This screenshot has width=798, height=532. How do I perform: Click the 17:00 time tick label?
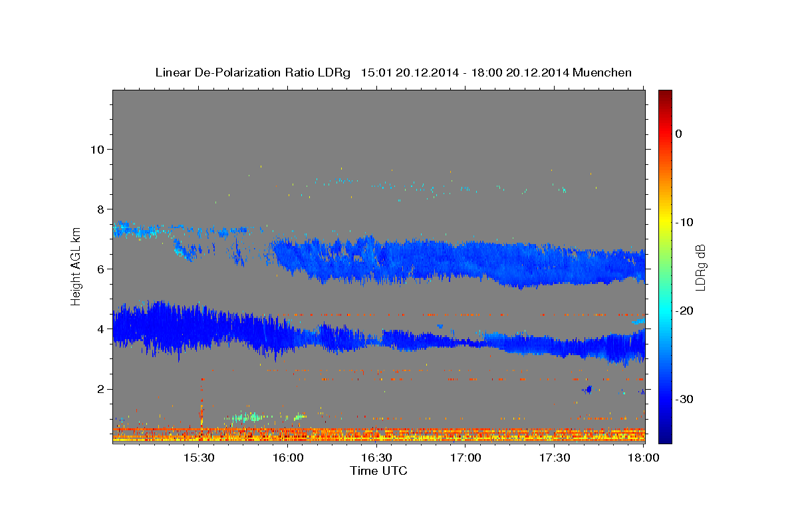[465, 458]
